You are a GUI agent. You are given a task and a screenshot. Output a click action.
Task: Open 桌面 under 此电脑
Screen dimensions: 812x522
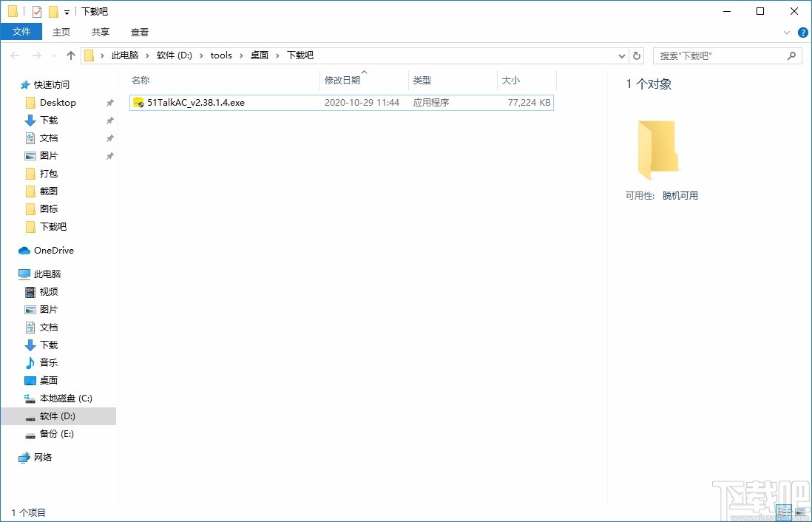click(x=49, y=380)
